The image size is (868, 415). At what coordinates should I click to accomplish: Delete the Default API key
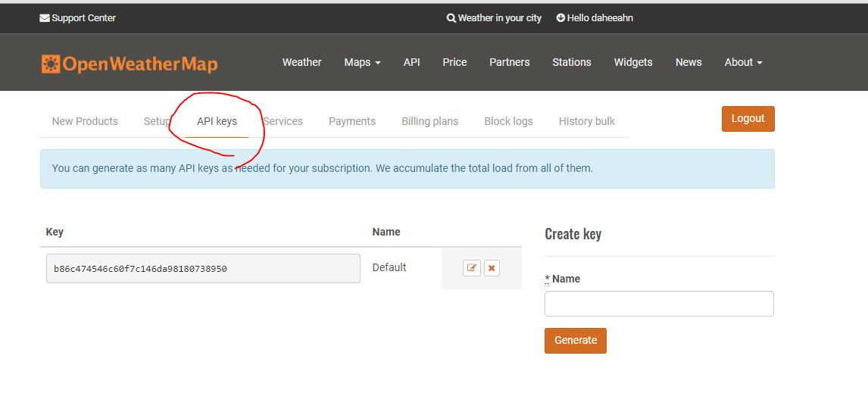492,268
